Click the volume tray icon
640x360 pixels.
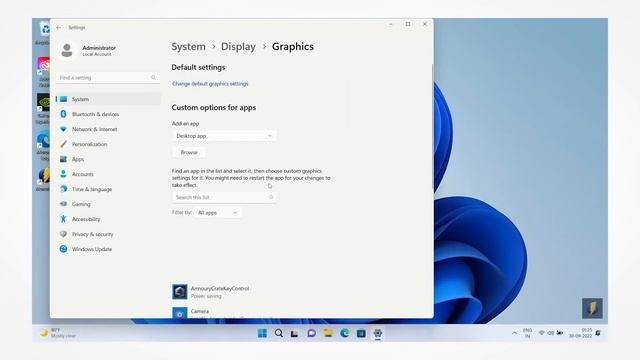[x=551, y=333]
